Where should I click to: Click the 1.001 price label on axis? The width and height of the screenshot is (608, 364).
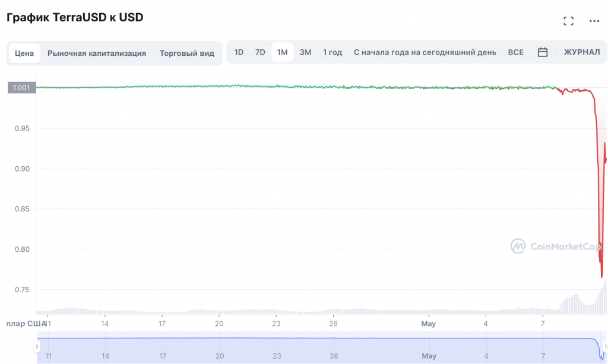pyautogui.click(x=21, y=87)
